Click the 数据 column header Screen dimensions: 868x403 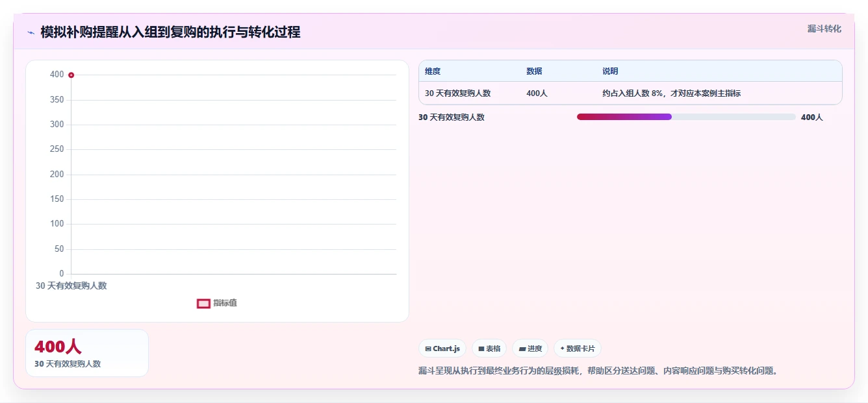(534, 71)
